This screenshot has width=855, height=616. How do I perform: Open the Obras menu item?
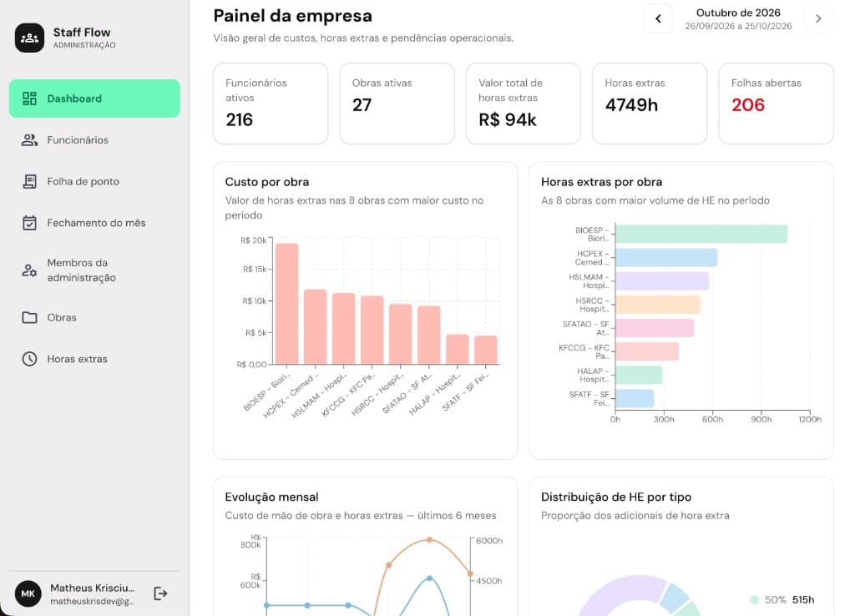pos(94,317)
